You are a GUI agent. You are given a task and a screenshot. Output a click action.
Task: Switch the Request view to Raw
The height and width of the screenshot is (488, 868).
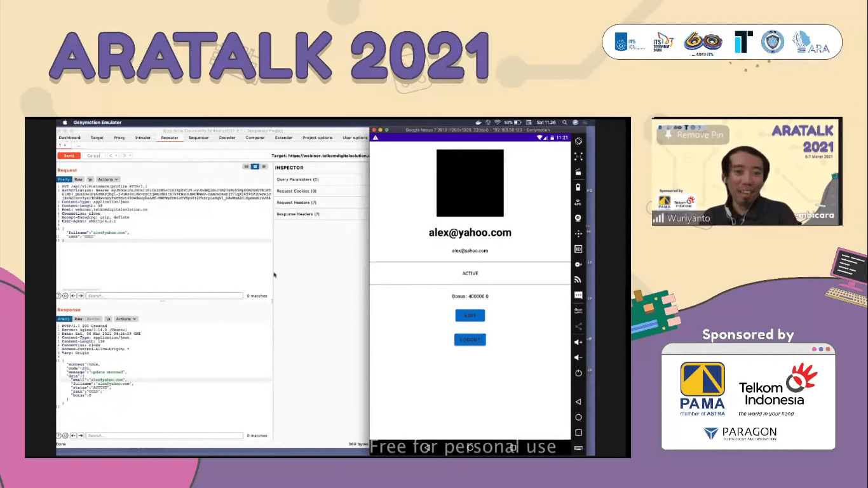pyautogui.click(x=78, y=180)
